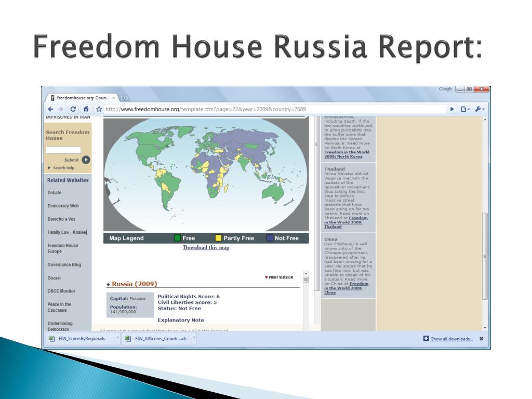The image size is (532, 399).
Task: Click the Political Rights Score: 6 text
Action: [x=189, y=297]
